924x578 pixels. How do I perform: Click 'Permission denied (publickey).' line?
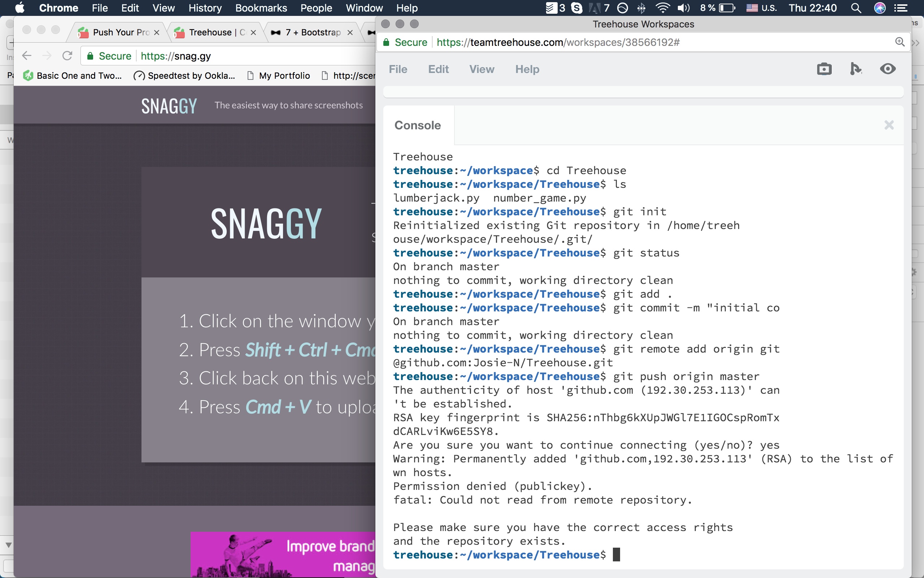[493, 486]
